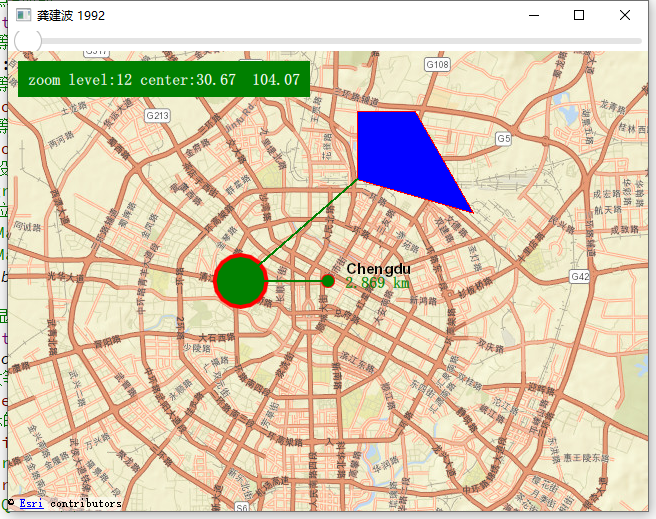Click the contributors text at bottom left
Image resolution: width=656 pixels, height=519 pixels.
[86, 504]
